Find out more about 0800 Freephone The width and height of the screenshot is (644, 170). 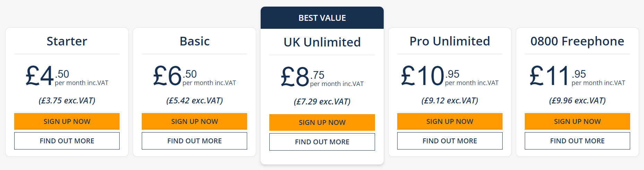(577, 141)
